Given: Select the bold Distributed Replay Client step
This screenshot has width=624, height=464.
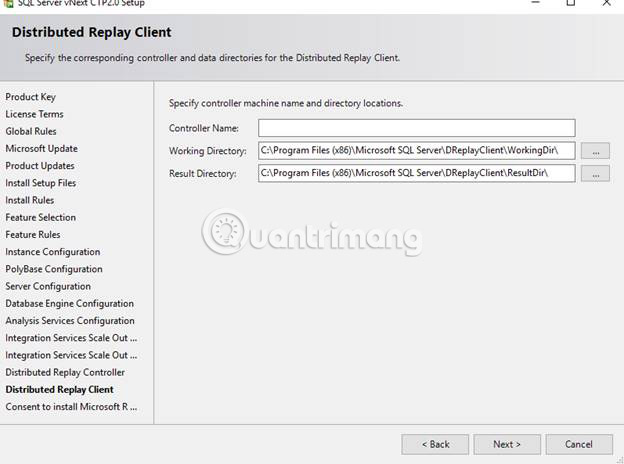Looking at the screenshot, I should click(x=59, y=390).
